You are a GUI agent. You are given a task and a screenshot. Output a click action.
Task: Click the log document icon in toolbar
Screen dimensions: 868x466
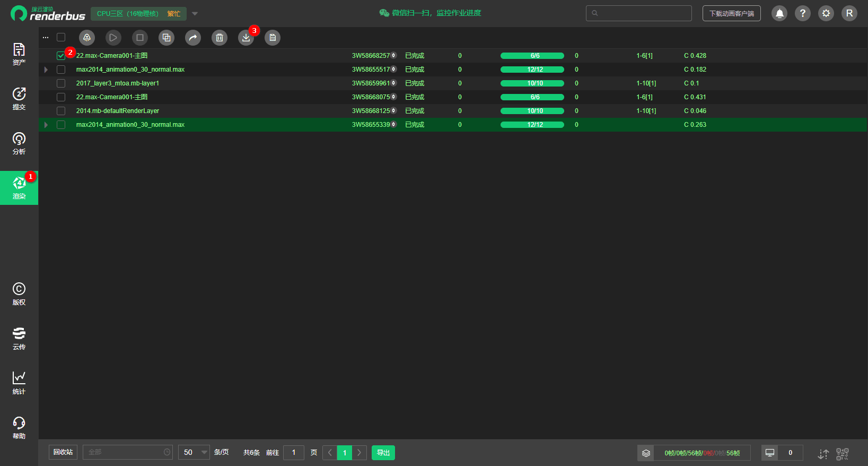click(x=273, y=38)
